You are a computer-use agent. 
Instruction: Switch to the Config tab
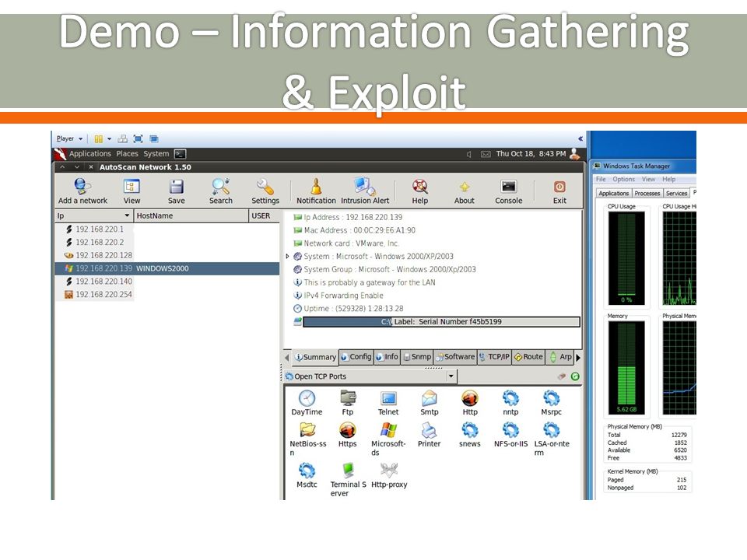click(x=356, y=357)
